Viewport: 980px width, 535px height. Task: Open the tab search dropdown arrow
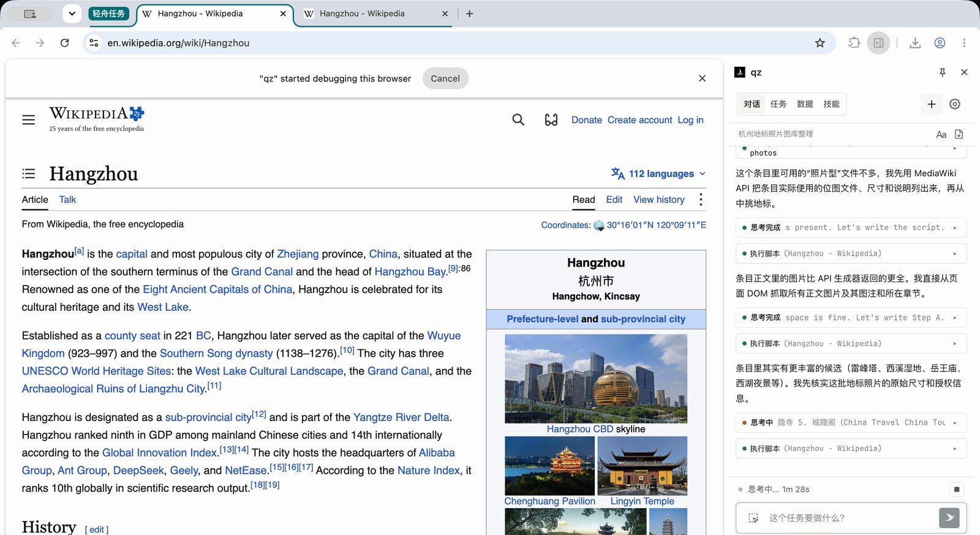coord(72,13)
